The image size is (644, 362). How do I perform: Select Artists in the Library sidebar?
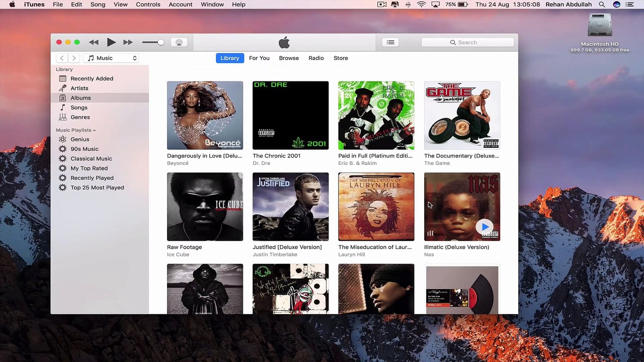[100, 88]
